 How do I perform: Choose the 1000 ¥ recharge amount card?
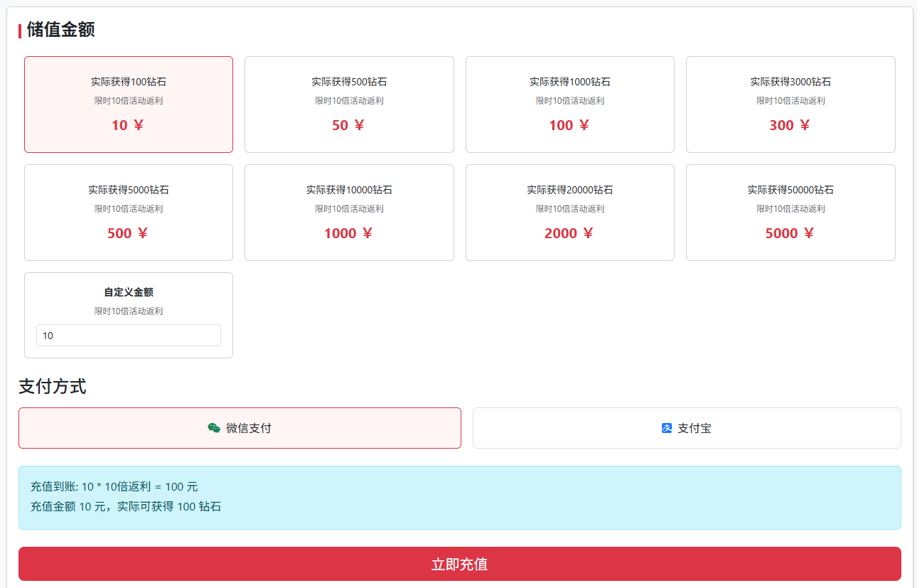click(349, 213)
